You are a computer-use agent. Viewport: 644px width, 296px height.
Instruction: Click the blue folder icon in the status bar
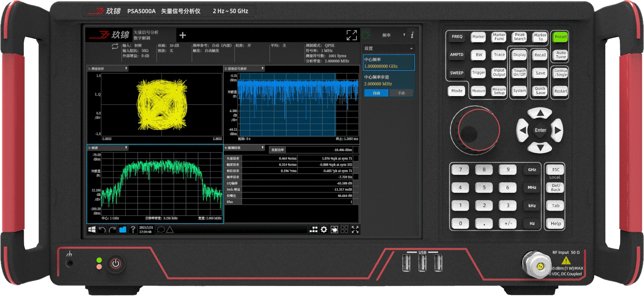[122, 229]
